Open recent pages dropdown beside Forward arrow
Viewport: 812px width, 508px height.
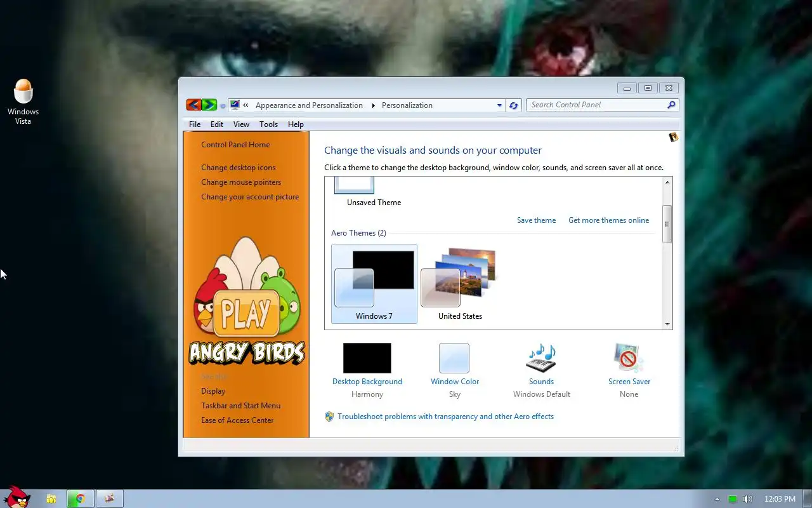coord(222,106)
